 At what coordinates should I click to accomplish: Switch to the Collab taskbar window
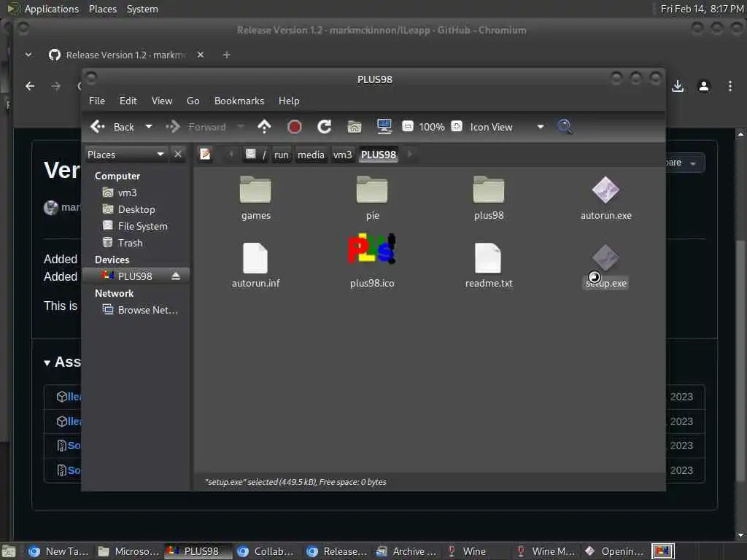(267, 551)
